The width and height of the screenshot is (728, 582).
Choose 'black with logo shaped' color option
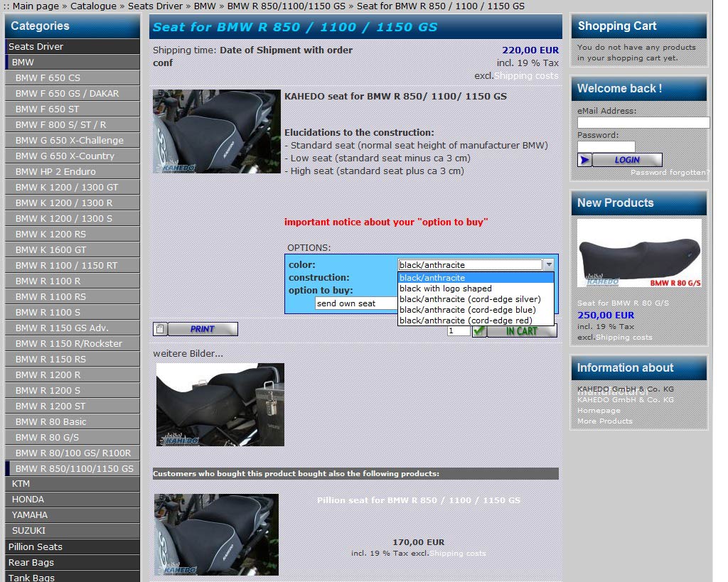click(446, 289)
